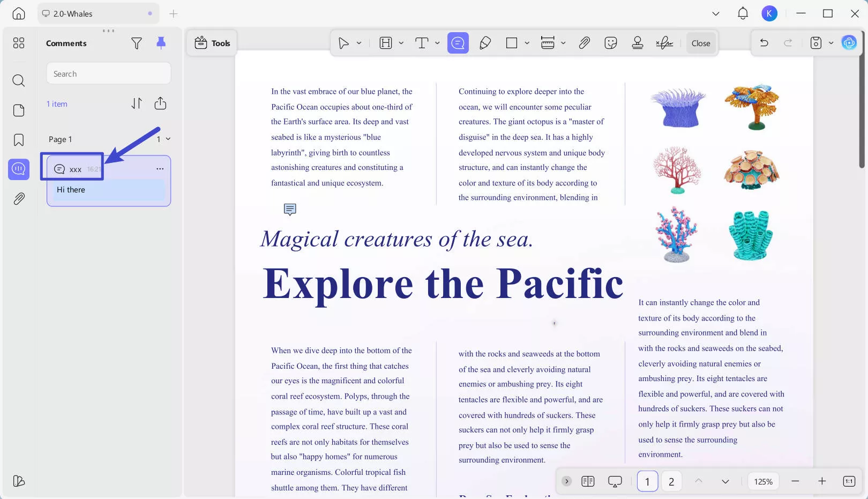Click the Close button in toolbar
This screenshot has width=868, height=499.
point(700,43)
